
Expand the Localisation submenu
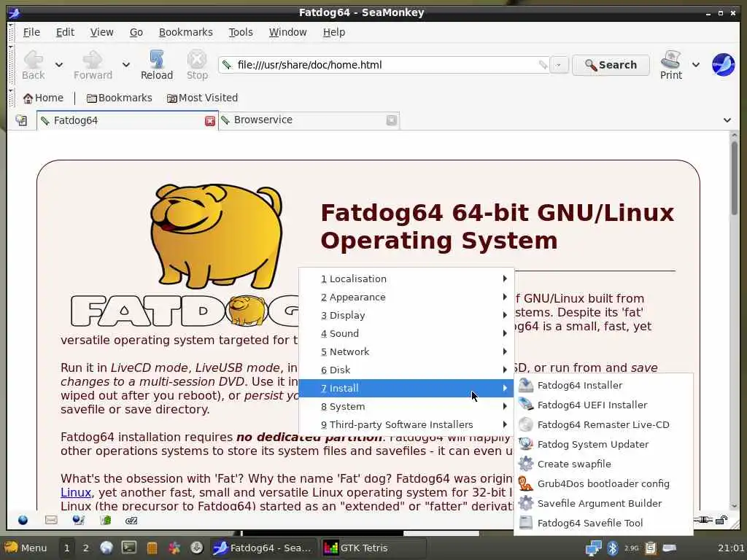[406, 279]
